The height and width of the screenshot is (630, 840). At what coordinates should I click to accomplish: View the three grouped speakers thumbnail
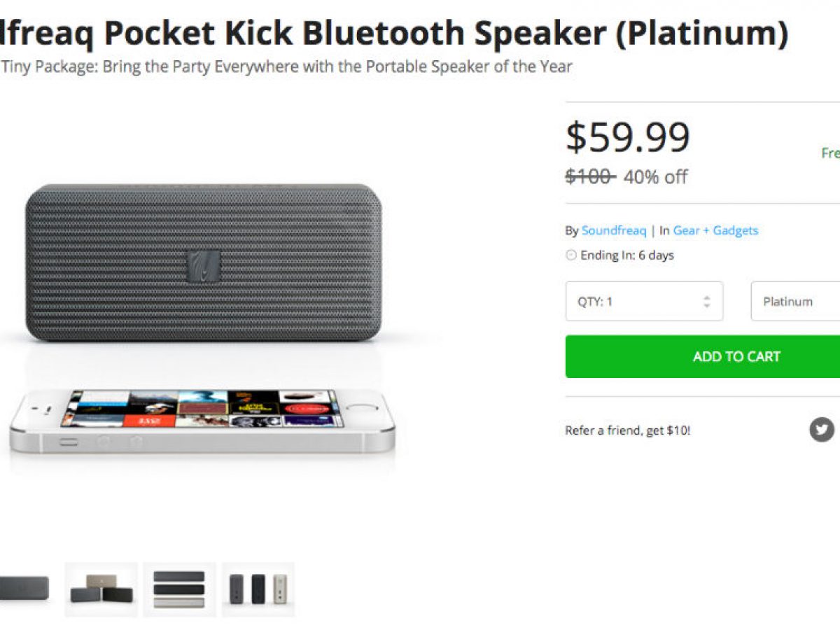(x=101, y=589)
